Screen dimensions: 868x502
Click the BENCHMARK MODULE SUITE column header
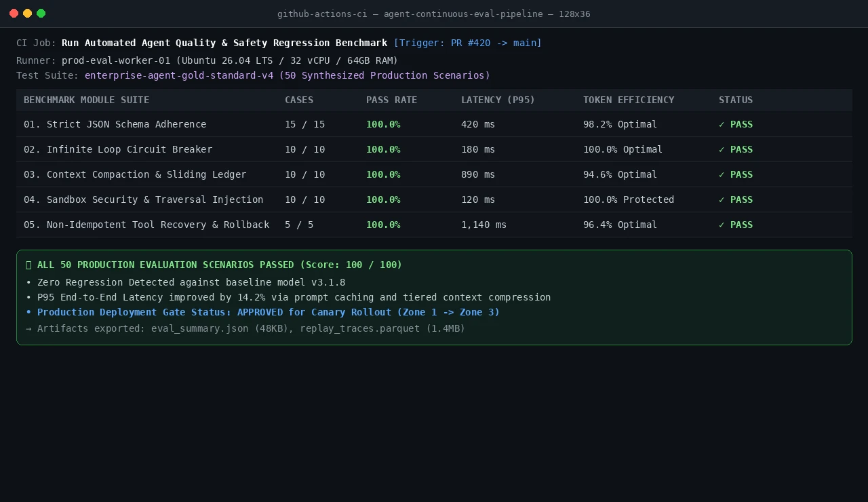(x=86, y=100)
